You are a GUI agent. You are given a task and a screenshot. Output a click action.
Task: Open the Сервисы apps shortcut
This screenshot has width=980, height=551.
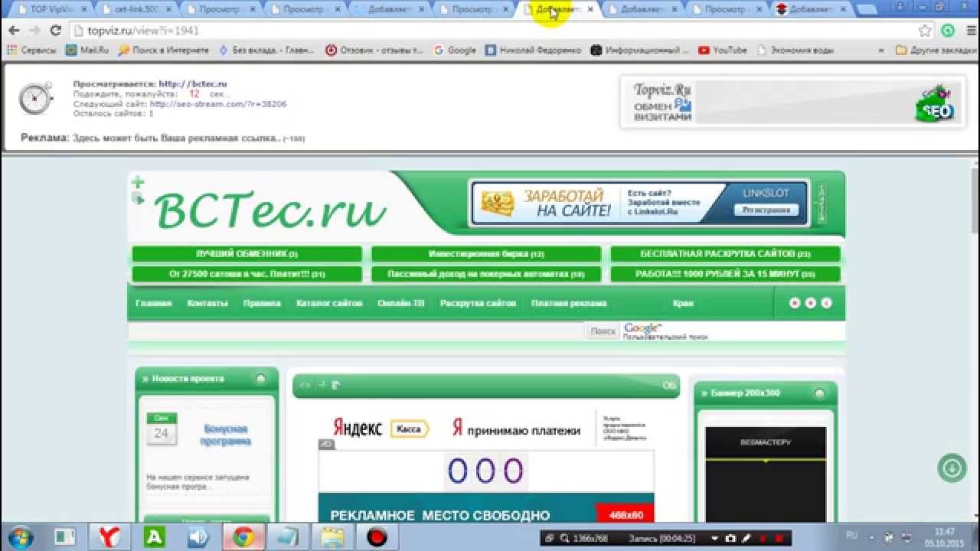[x=31, y=51]
